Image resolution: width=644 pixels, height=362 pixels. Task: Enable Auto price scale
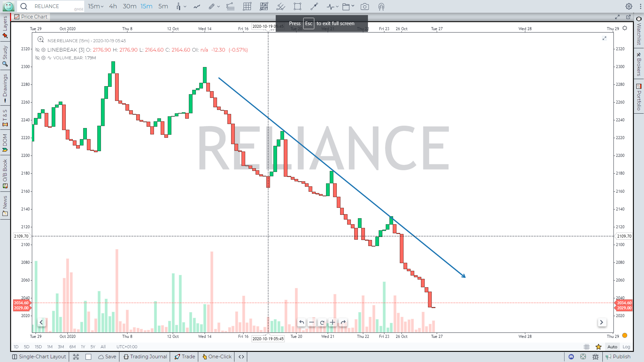[612, 347]
